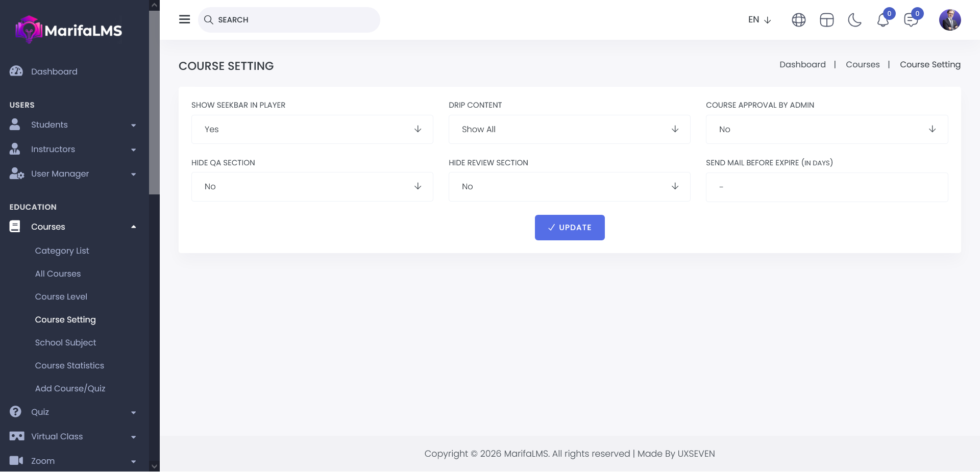This screenshot has height=472, width=980.
Task: Open the EN language dropdown
Action: pos(759,20)
